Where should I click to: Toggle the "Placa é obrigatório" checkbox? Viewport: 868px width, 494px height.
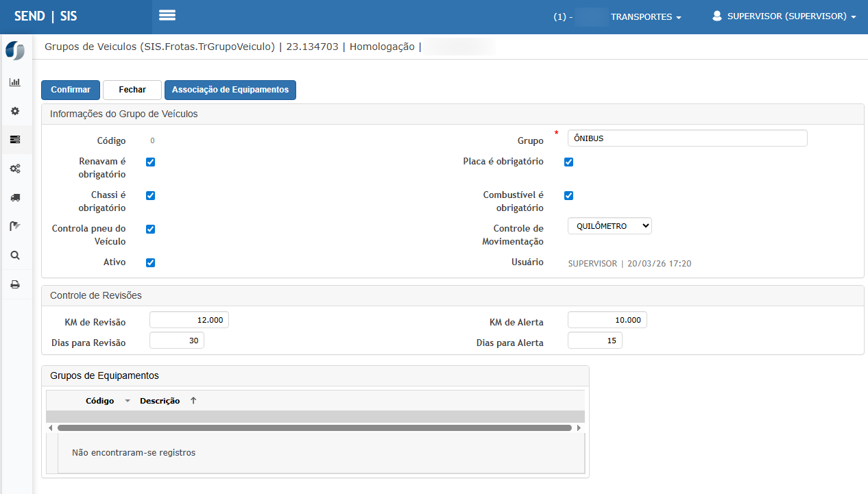coord(568,162)
